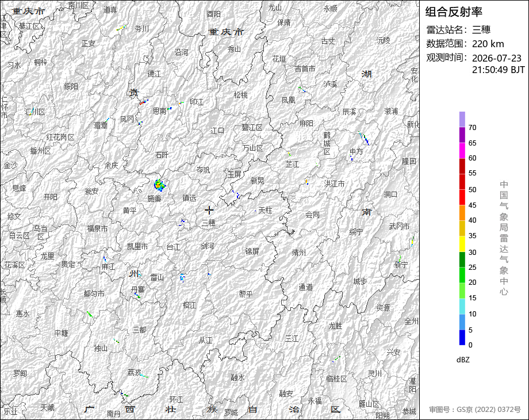Click the 220 km data range value

(x=488, y=44)
